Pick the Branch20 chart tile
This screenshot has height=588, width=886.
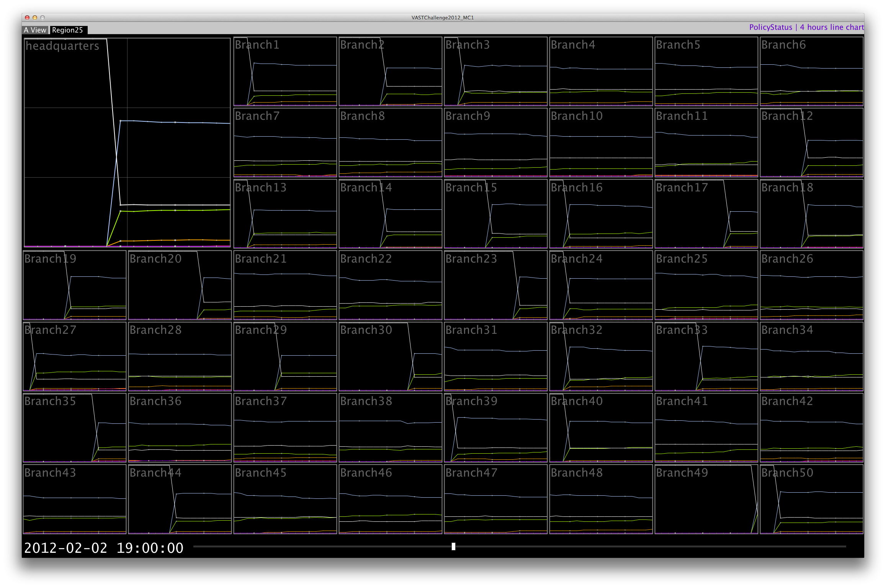pos(180,285)
